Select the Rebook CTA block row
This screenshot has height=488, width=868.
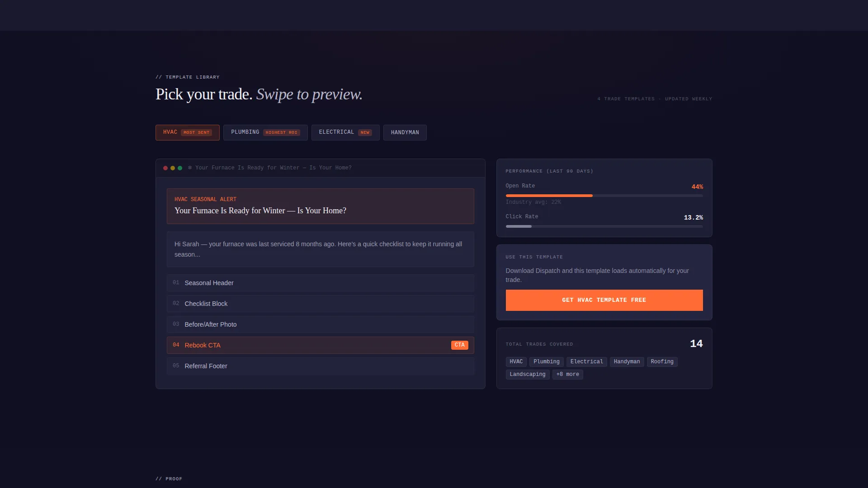(321, 345)
